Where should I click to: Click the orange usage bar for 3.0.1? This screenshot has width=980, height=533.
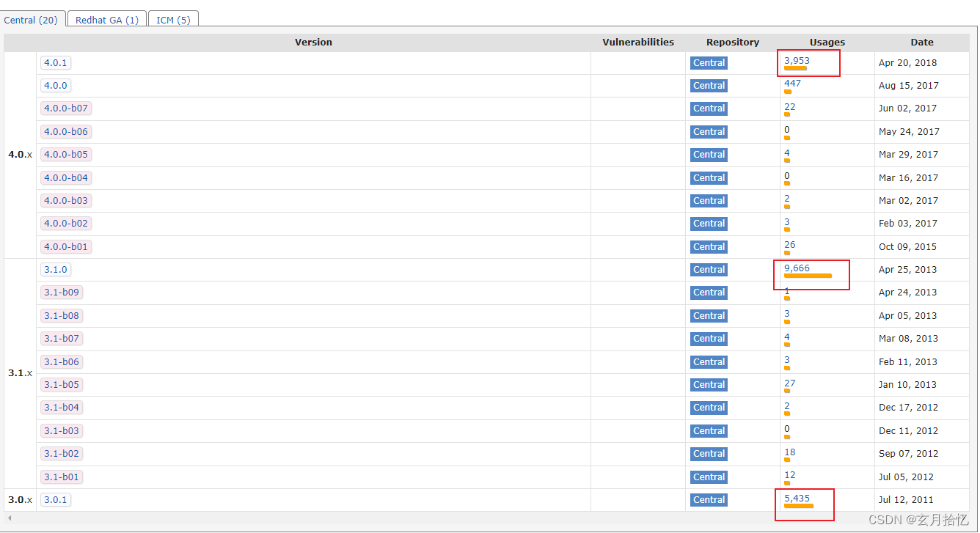pyautogui.click(x=798, y=506)
